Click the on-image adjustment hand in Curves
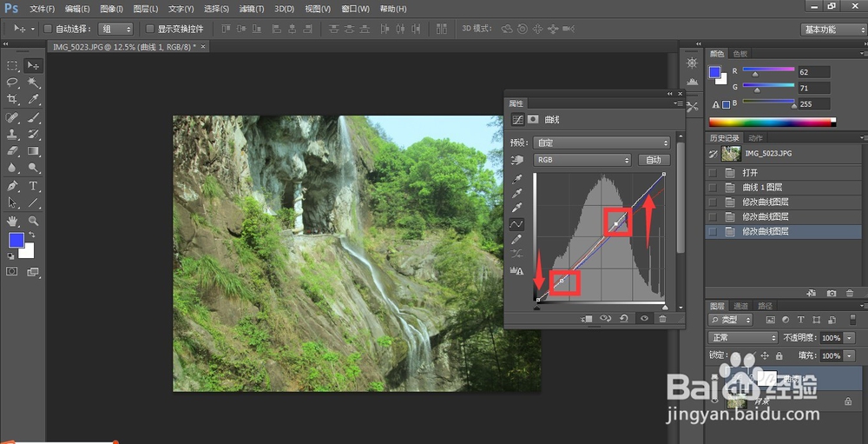 [517, 160]
